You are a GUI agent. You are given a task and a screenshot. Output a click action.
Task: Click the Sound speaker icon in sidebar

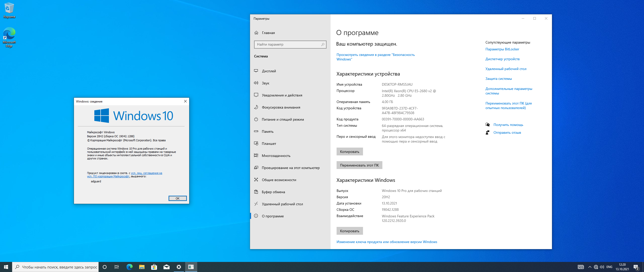click(x=256, y=83)
